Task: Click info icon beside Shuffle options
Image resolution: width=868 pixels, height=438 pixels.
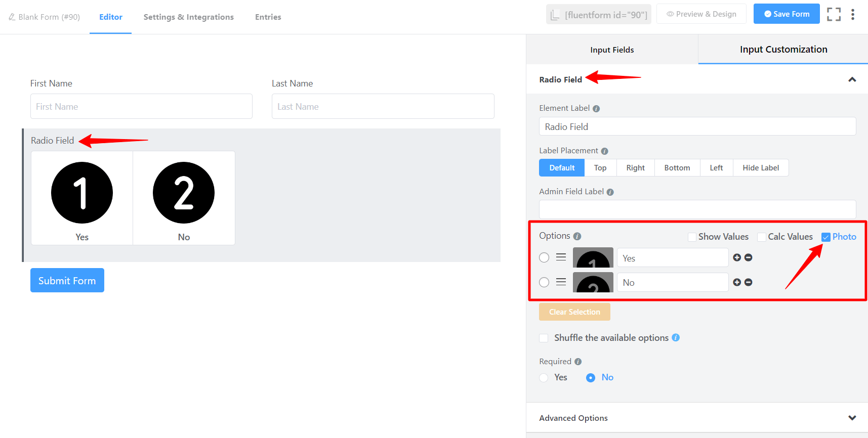Action: coord(676,338)
